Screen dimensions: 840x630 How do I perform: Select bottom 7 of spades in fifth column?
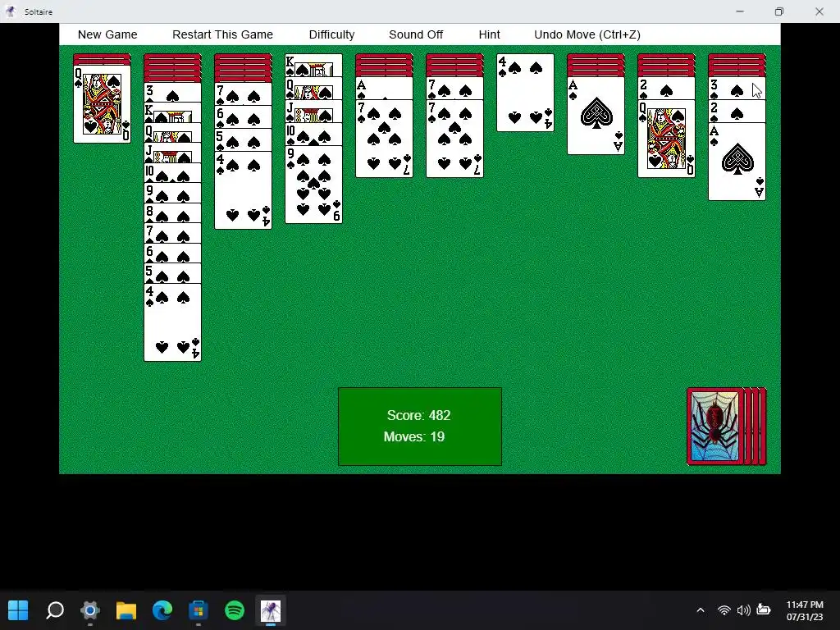[x=384, y=138]
